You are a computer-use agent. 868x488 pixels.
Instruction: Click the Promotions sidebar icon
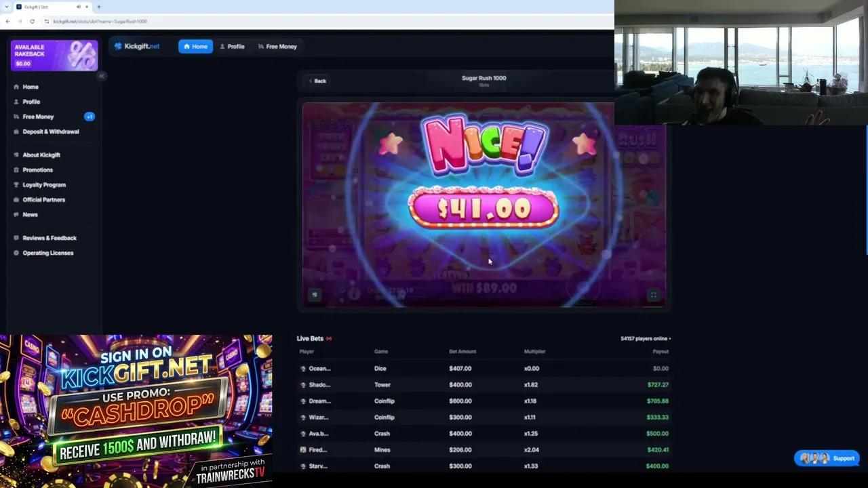tap(16, 170)
